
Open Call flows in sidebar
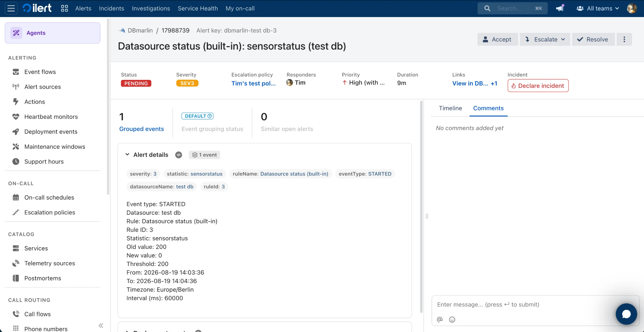(x=38, y=314)
